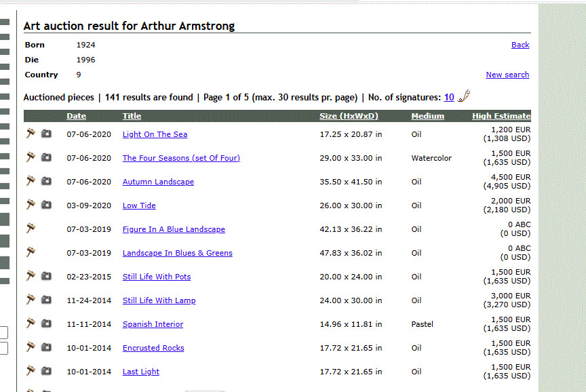Open the Encrusted Rocks listing
Screen dimensions: 586x392
pyautogui.click(x=153, y=348)
